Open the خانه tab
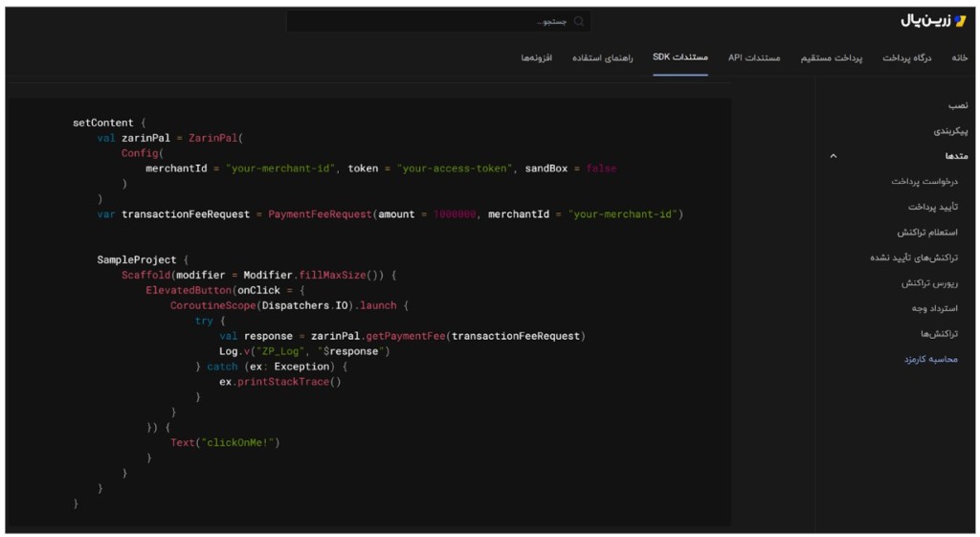The image size is (980, 537). (959, 57)
